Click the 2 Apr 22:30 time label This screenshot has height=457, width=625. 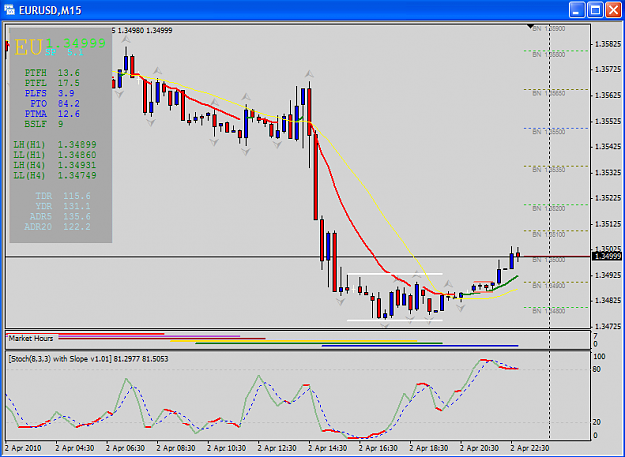tap(531, 448)
